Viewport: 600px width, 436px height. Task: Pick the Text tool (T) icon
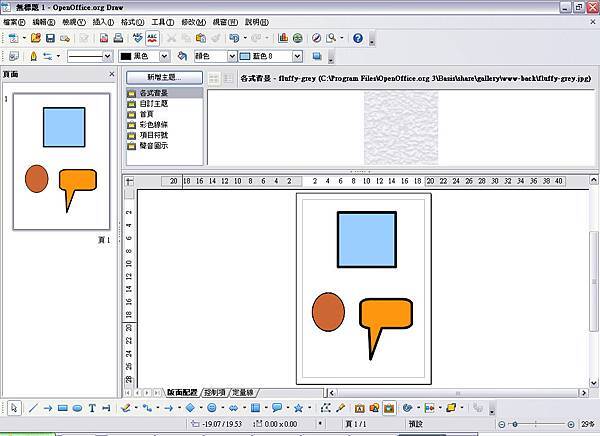pyautogui.click(x=92, y=408)
